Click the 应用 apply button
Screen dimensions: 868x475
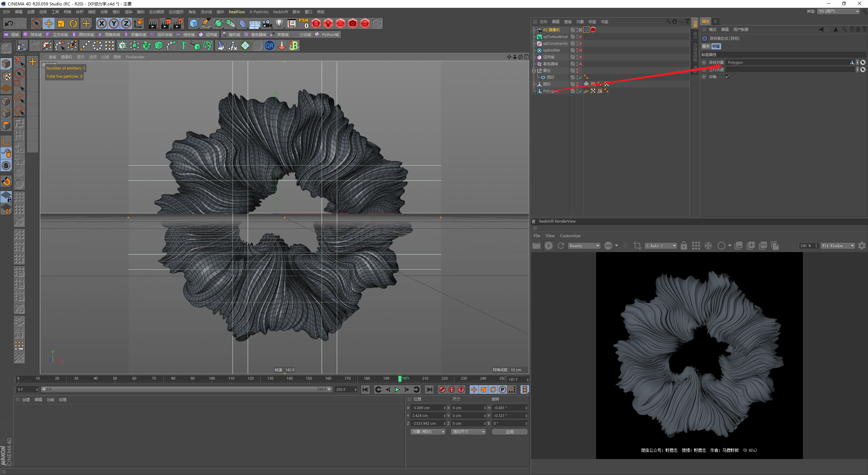[x=509, y=432]
